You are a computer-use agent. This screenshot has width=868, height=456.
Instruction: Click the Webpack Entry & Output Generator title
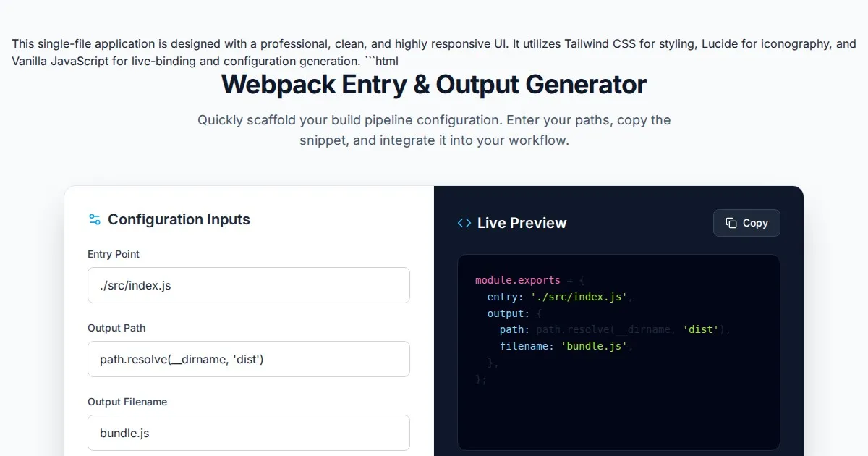pos(433,85)
